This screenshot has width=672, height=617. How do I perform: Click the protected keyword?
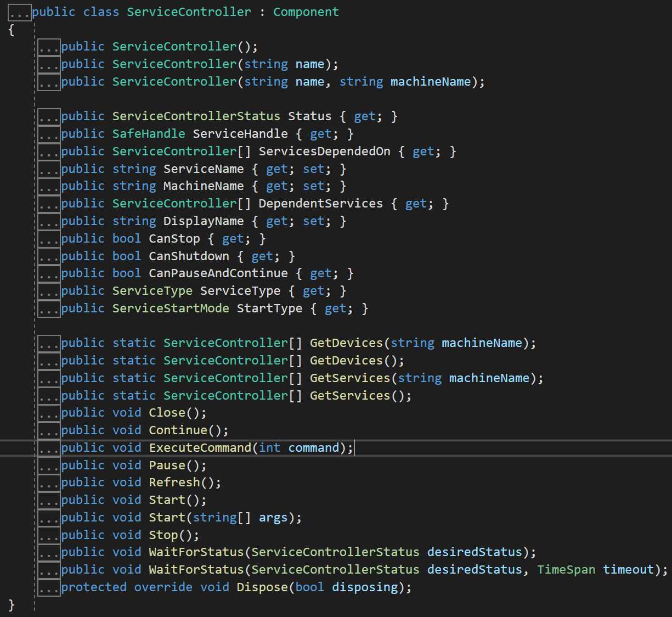tap(94, 587)
